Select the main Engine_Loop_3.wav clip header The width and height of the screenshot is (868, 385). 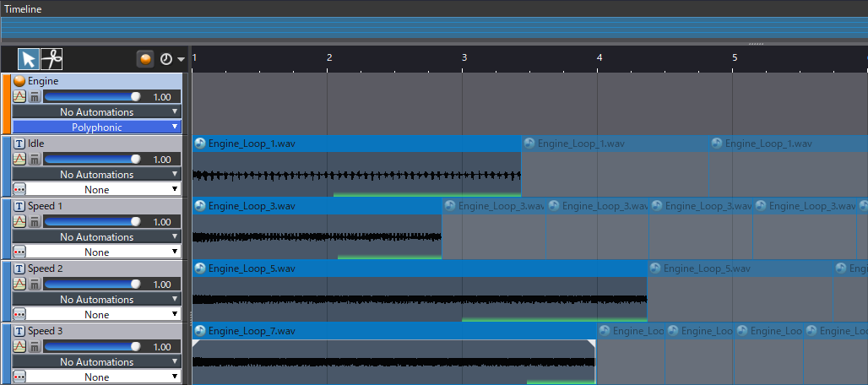click(x=317, y=206)
